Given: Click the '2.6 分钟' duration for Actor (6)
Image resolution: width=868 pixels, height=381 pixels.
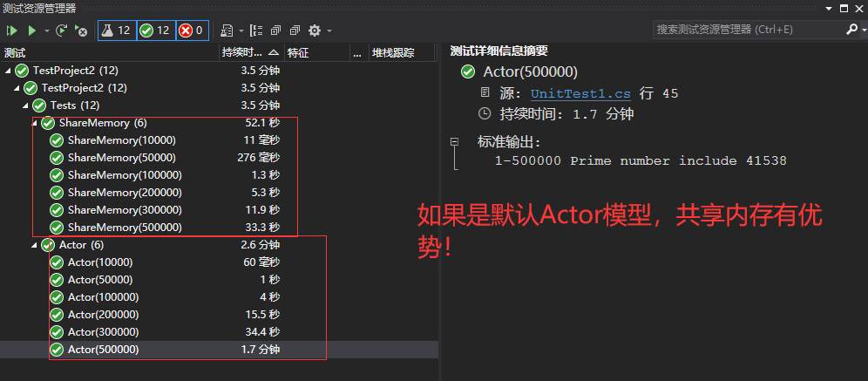Looking at the screenshot, I should click(261, 245).
